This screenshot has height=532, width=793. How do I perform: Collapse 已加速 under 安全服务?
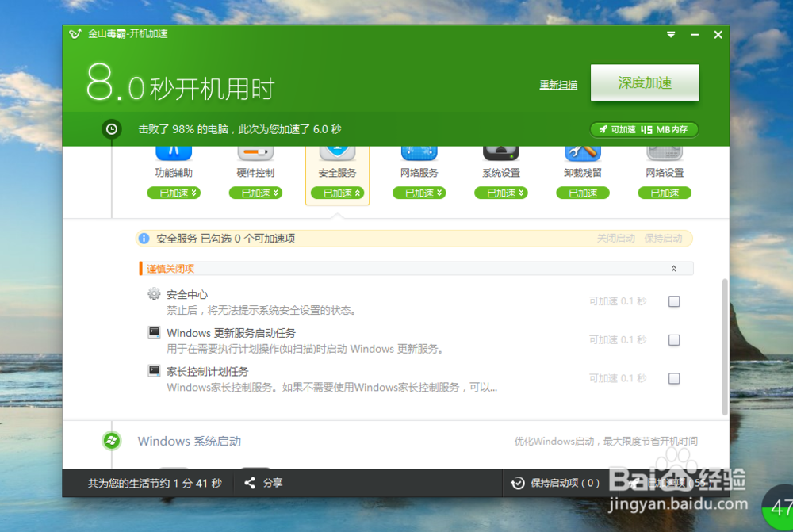click(337, 193)
